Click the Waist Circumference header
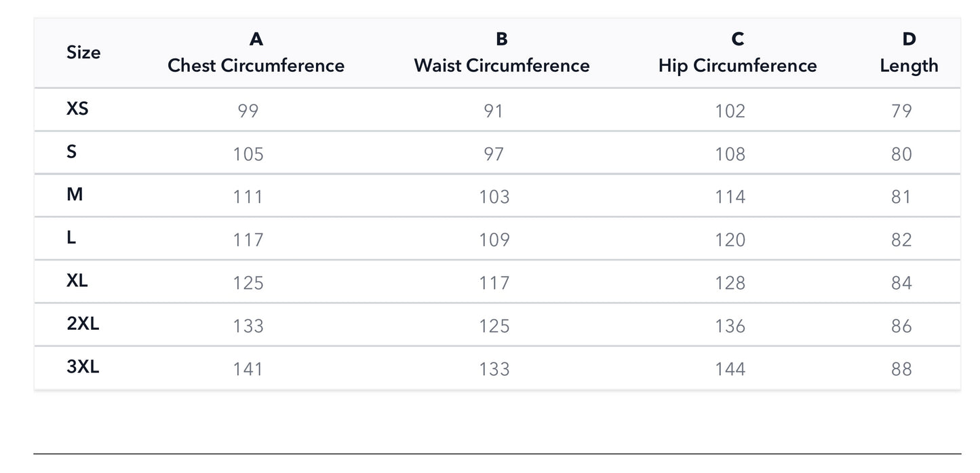This screenshot has height=473, width=980. pos(501,65)
